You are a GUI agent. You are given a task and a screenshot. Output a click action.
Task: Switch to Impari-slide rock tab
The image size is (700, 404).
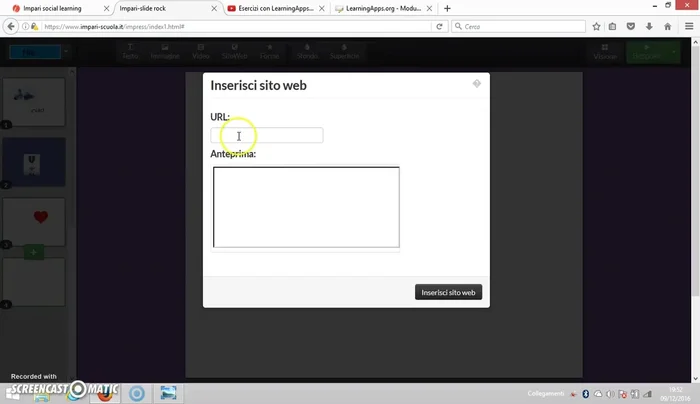click(143, 8)
